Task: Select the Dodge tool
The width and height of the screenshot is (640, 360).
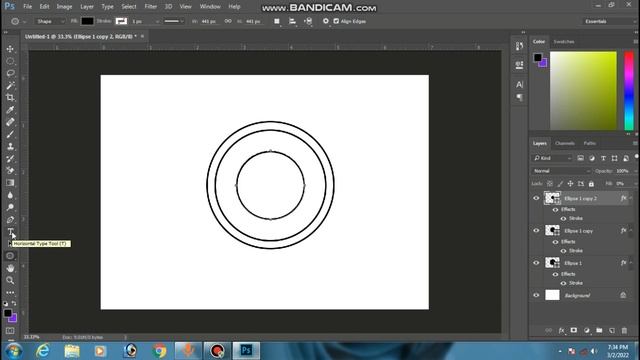Action: (10, 207)
